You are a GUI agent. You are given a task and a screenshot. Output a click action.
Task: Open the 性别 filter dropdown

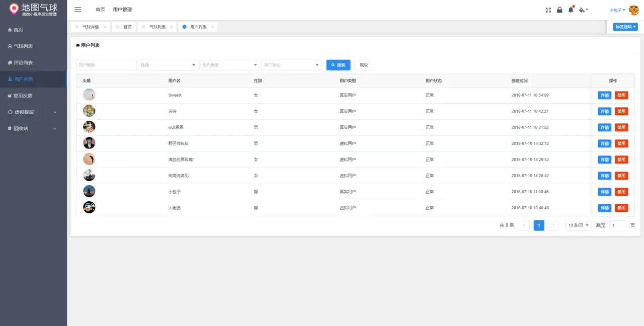point(168,65)
